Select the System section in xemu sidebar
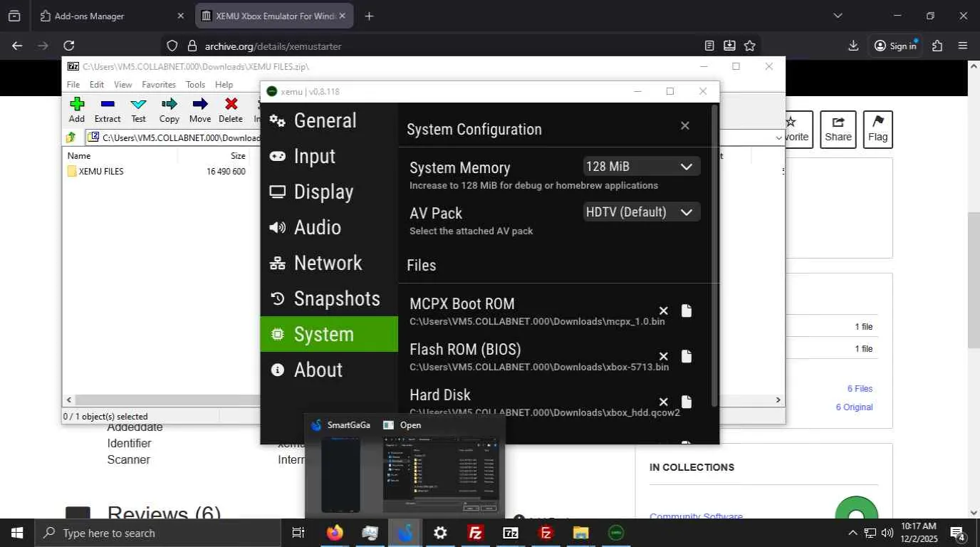Image resolution: width=980 pixels, height=547 pixels. coord(329,334)
